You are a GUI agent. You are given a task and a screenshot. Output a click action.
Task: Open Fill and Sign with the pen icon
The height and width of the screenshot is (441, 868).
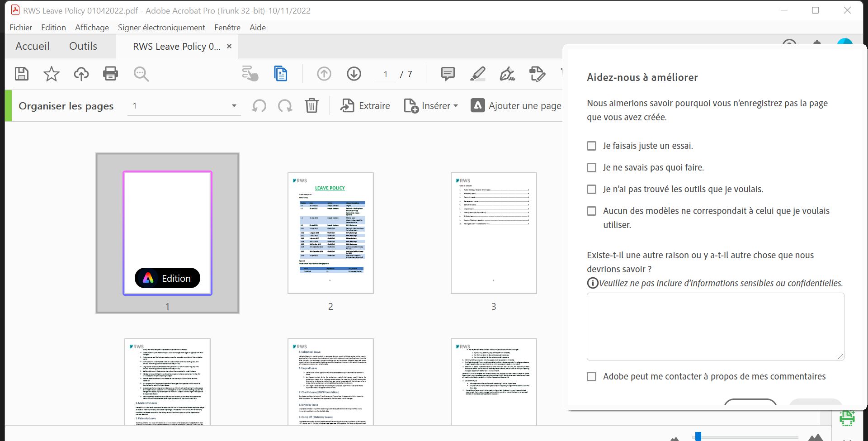pyautogui.click(x=507, y=74)
